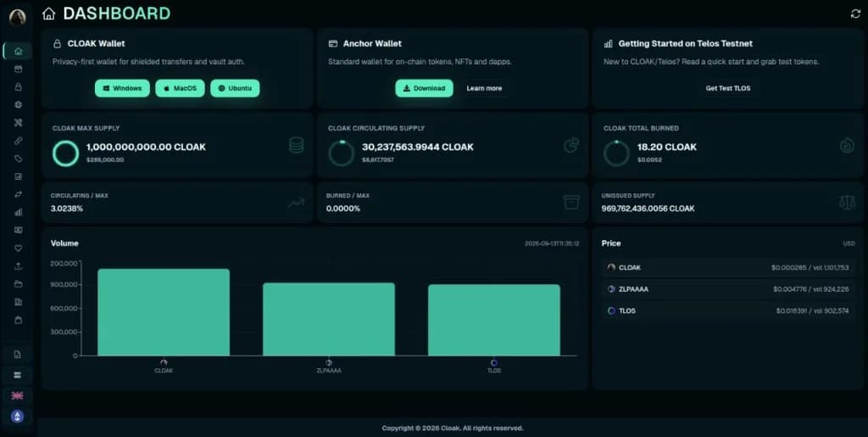Click the price tag icon in sidebar
This screenshot has height=437, width=868.
[18, 159]
